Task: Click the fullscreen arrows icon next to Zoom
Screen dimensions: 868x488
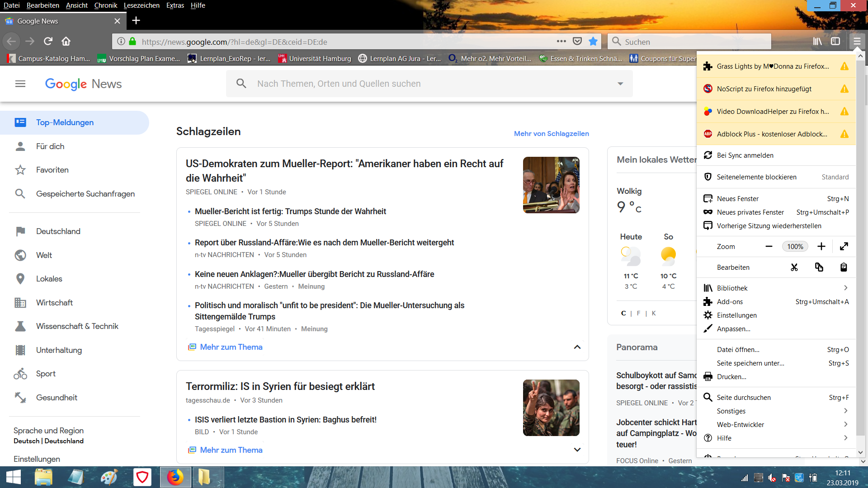Action: click(x=844, y=246)
